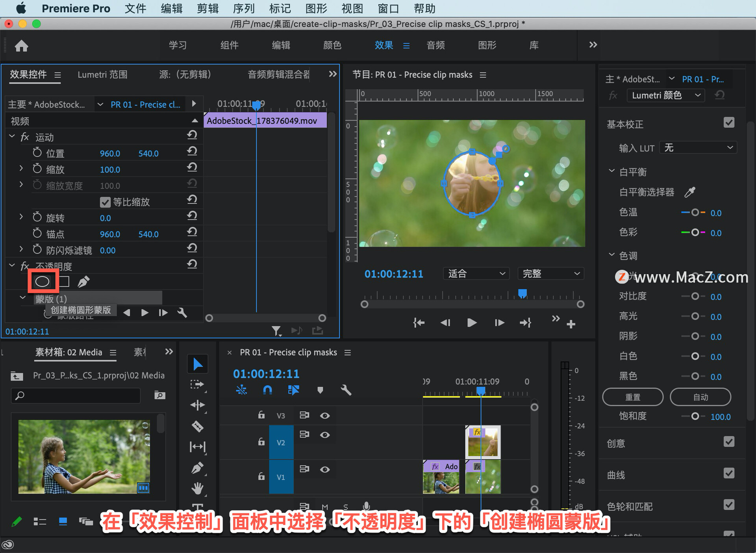The height and width of the screenshot is (553, 756).
Task: Select the free draw bezier pen mask tool
Action: click(83, 281)
